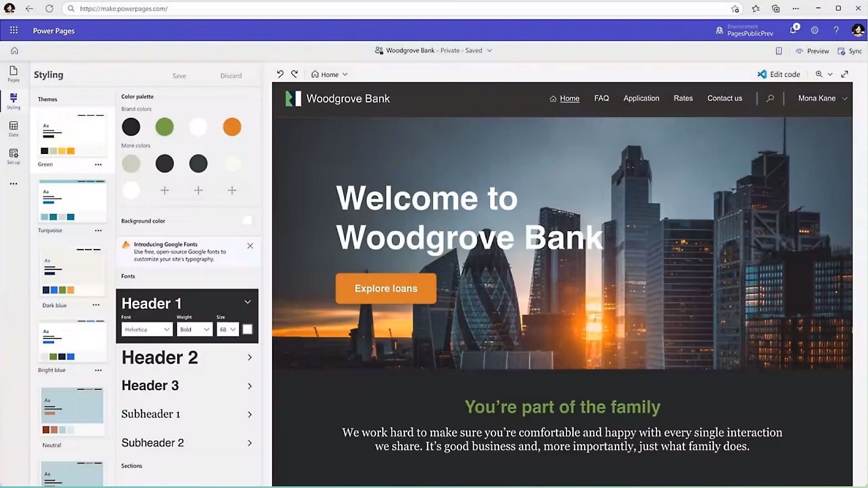Viewport: 868px width, 488px height.
Task: Click the redo arrow in canvas toolbar
Action: pos(294,74)
